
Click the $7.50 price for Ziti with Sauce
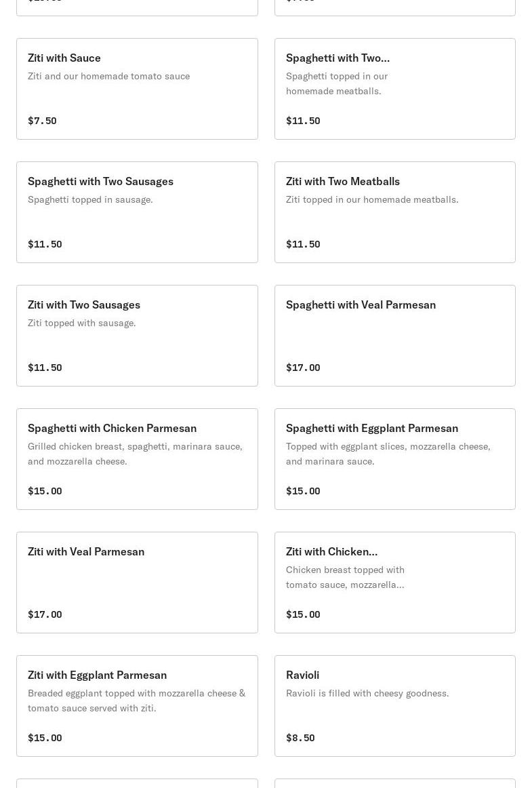point(42,121)
